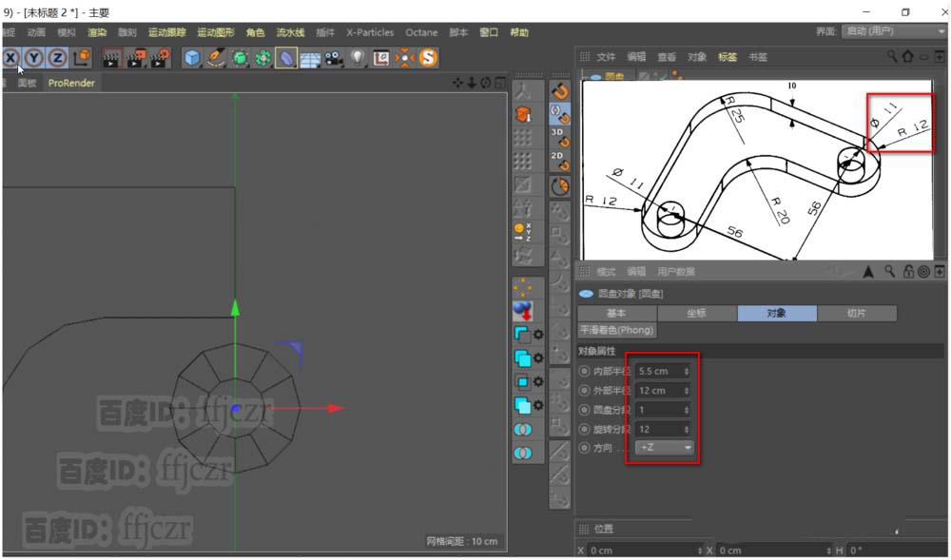The width and height of the screenshot is (951, 560).
Task: Open the 平滑着色(Phong) tab
Action: coord(617,330)
